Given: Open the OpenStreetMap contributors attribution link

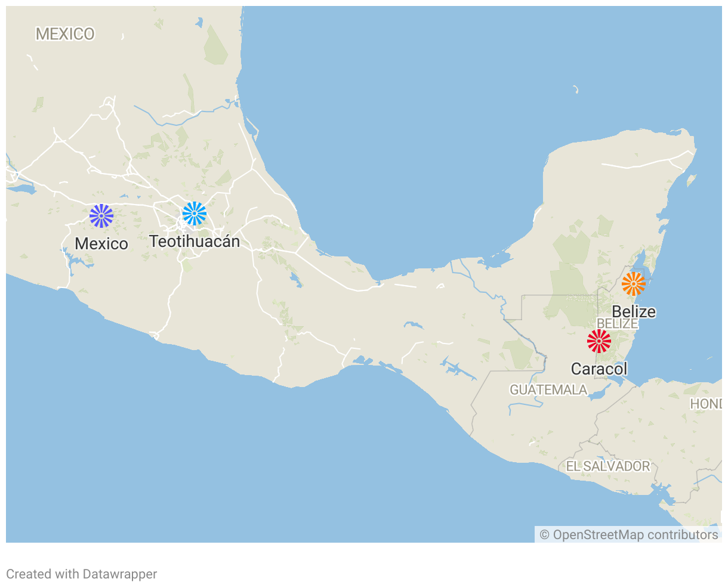Looking at the screenshot, I should tap(635, 535).
